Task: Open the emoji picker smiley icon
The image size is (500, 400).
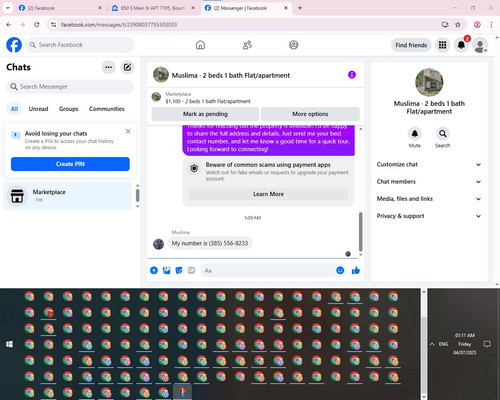Action: (x=340, y=270)
